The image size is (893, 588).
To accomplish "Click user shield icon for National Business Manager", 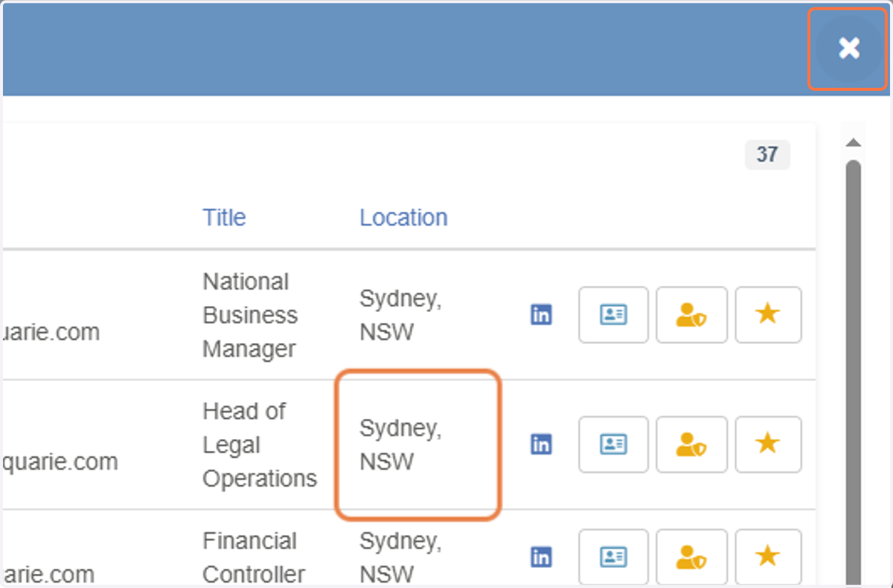I will point(691,315).
